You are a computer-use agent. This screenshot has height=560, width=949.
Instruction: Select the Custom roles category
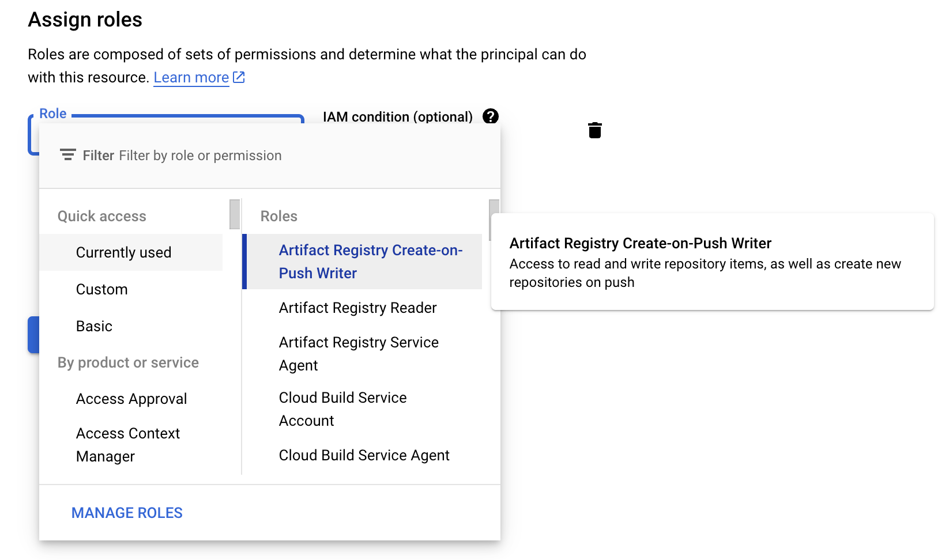tap(131, 289)
